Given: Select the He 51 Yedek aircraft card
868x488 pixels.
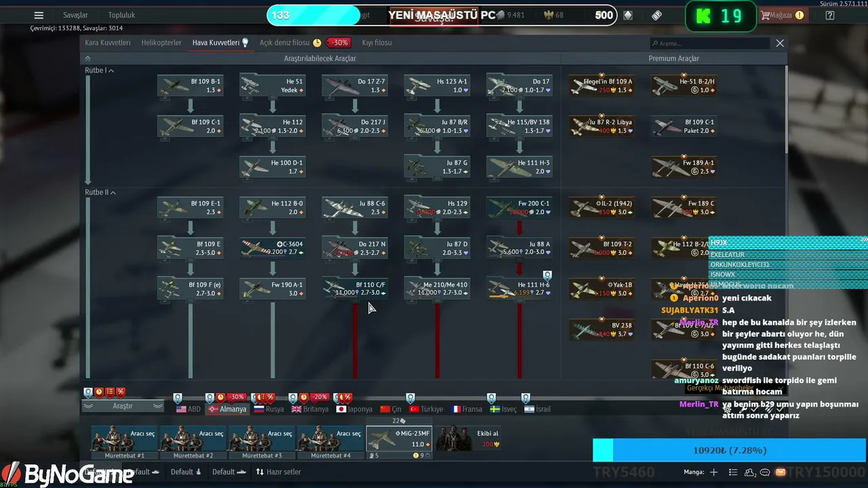Looking at the screenshot, I should (x=273, y=86).
